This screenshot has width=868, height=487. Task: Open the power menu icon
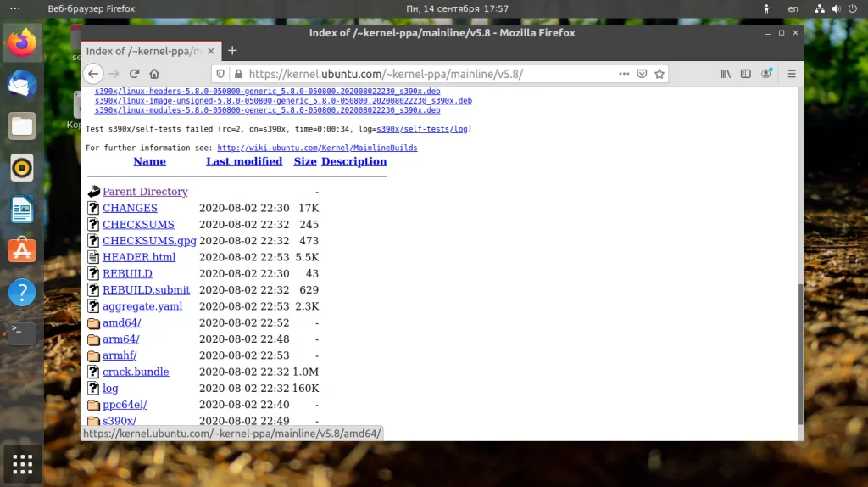coord(853,8)
